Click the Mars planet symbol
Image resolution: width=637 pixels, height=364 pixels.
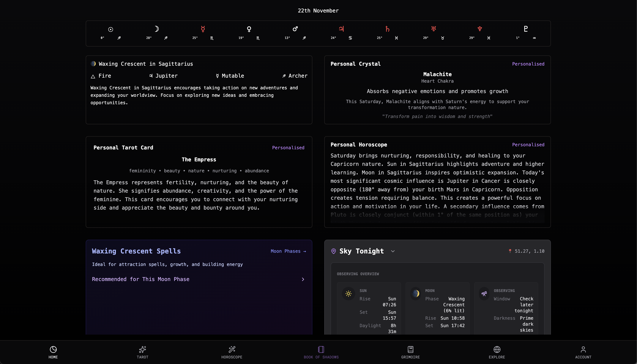click(x=295, y=29)
